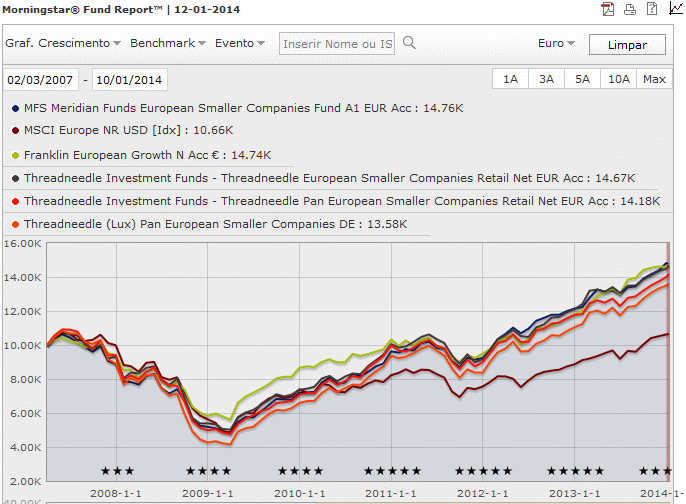The image size is (686, 504).
Task: Click the 16.00K axis value
Action: point(22,243)
